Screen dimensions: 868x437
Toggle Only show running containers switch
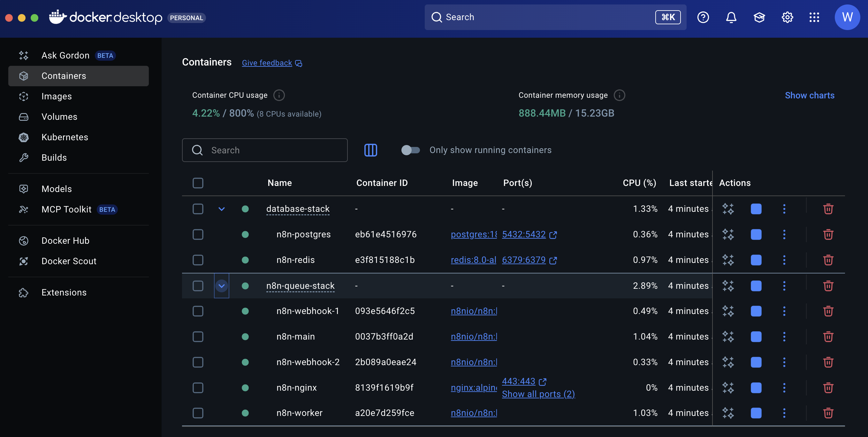coord(410,150)
